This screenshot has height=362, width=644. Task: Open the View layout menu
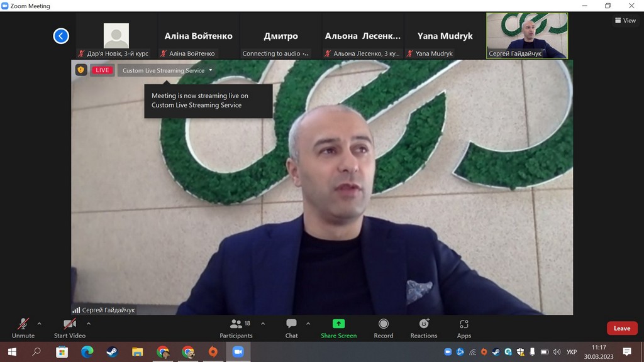[625, 21]
